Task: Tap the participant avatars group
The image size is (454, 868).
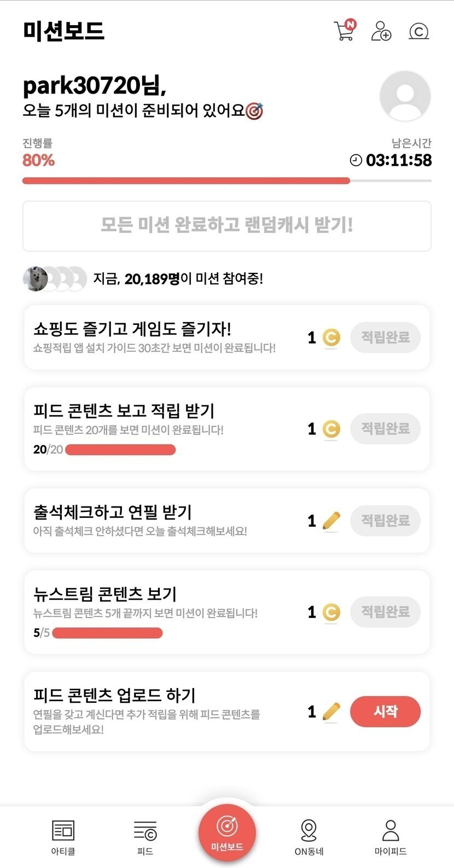Action: point(55,279)
